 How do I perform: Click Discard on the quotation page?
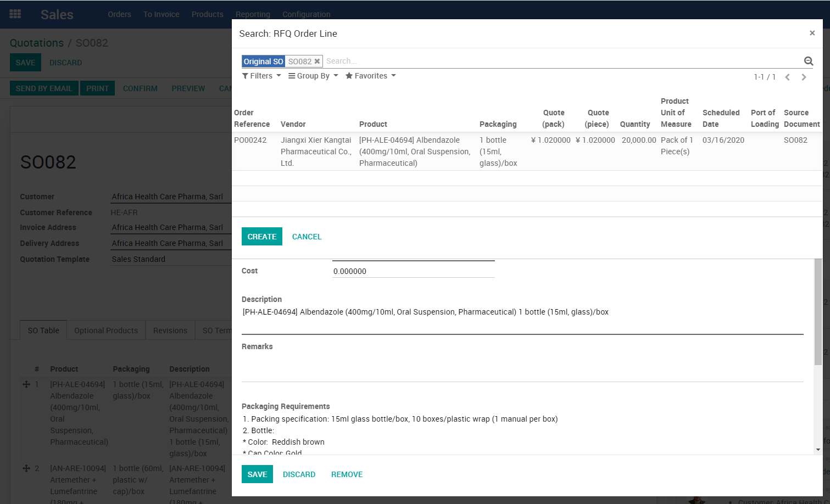click(x=65, y=63)
